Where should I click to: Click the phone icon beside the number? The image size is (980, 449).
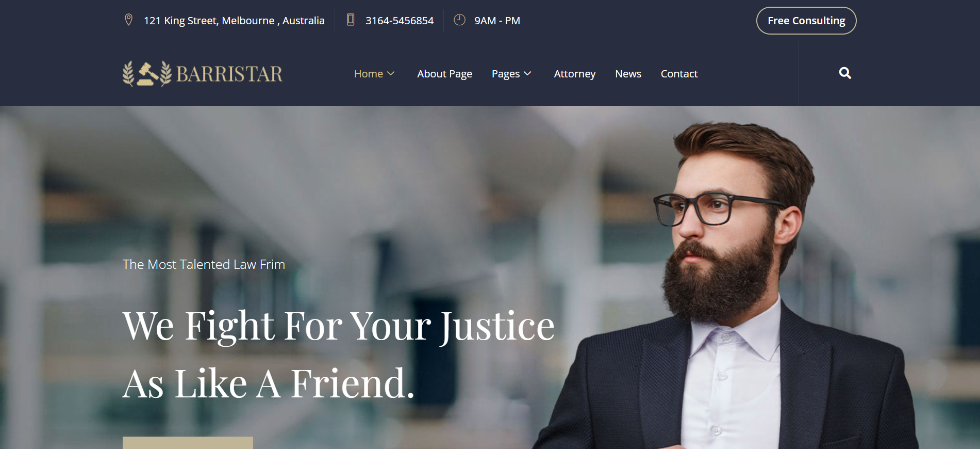click(x=351, y=20)
